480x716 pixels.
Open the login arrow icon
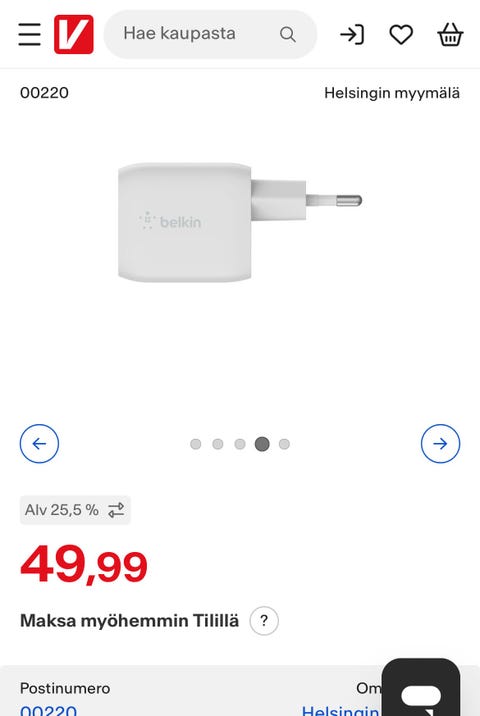pyautogui.click(x=352, y=34)
